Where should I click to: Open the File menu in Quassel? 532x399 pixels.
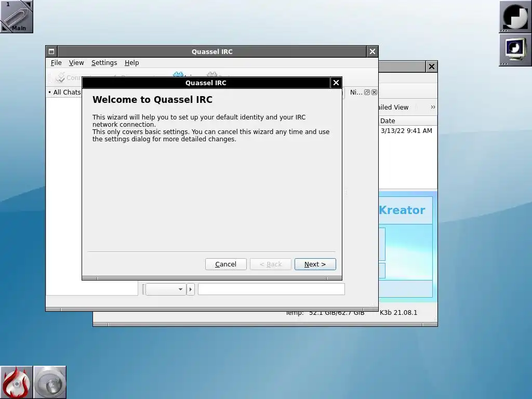pos(56,63)
